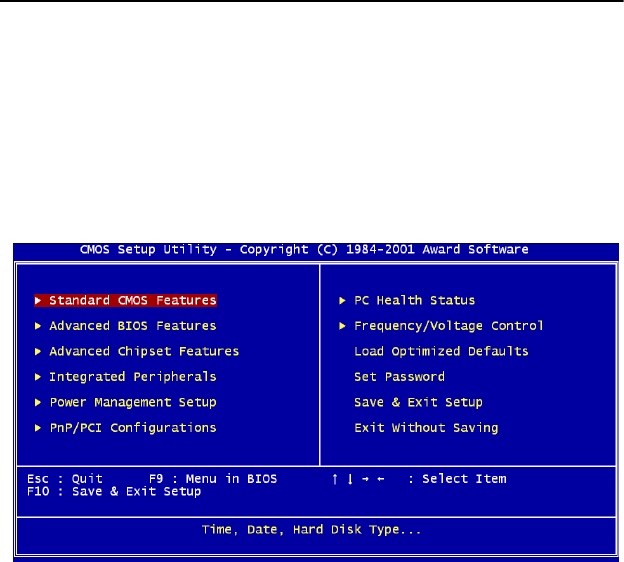Click the left arrow key symbol
The height and width of the screenshot is (562, 624).
(381, 479)
